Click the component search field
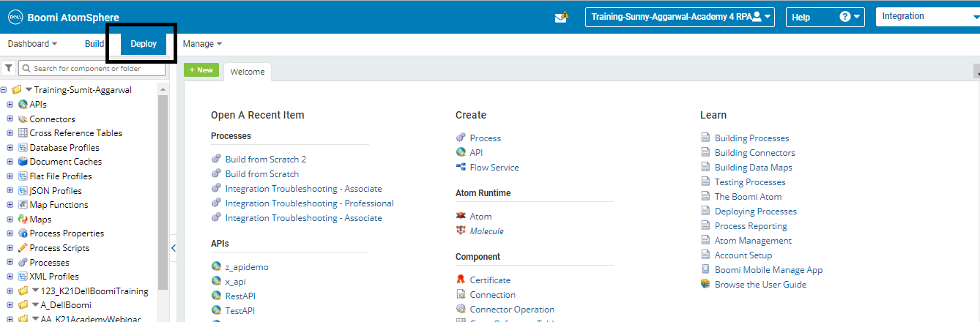Image resolution: width=980 pixels, height=322 pixels. [92, 68]
